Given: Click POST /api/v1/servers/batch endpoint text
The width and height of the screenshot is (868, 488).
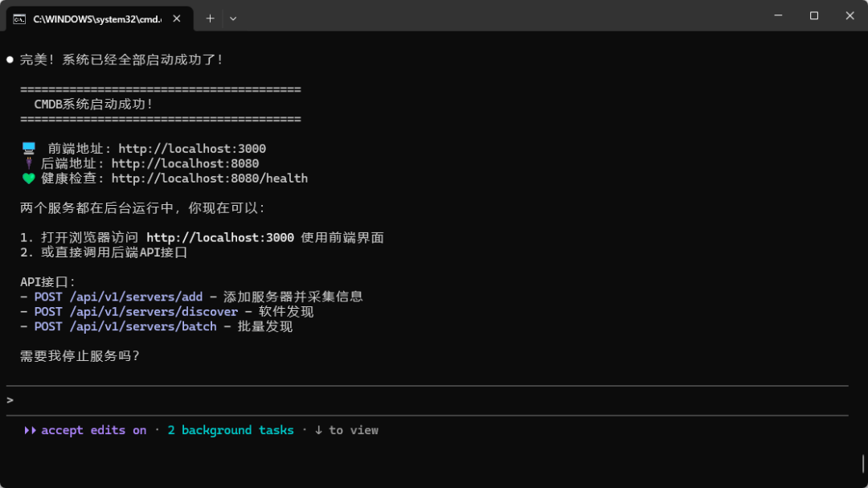Looking at the screenshot, I should coord(125,327).
